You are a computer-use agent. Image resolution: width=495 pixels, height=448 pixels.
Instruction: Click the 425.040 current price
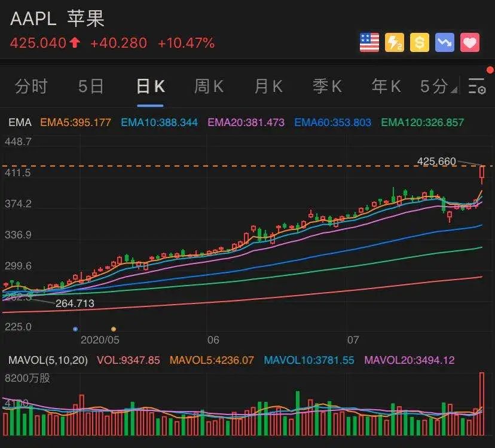(38, 43)
